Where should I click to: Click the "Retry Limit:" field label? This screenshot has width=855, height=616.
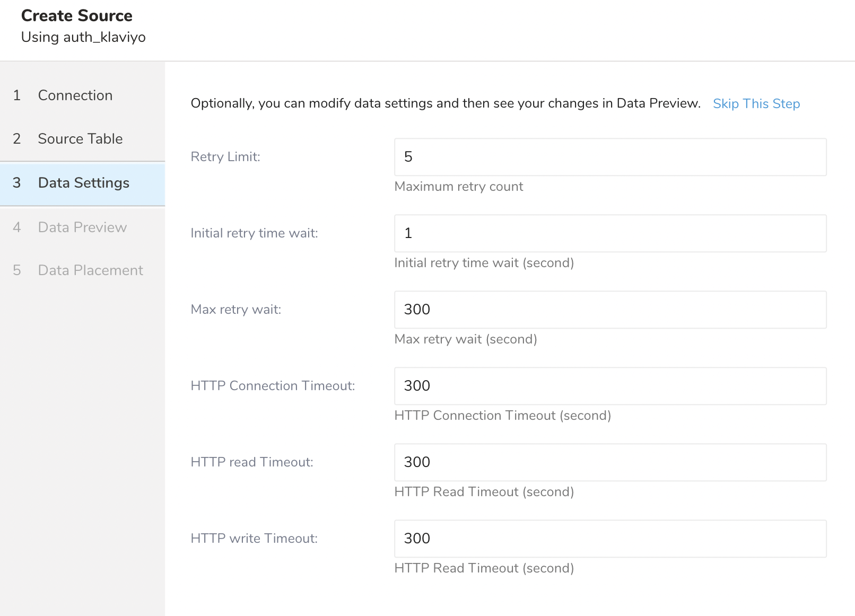click(x=225, y=157)
